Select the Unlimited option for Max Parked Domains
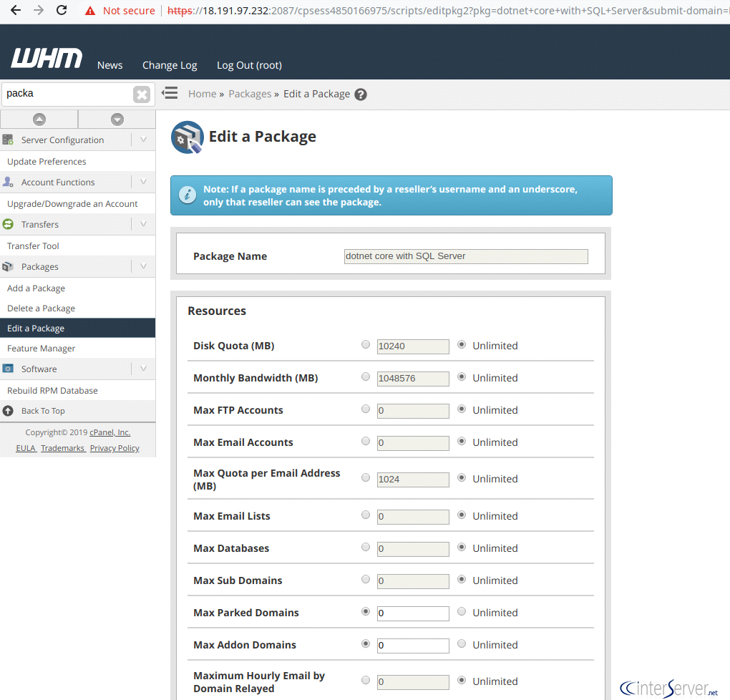This screenshot has height=700, width=730. 462,612
